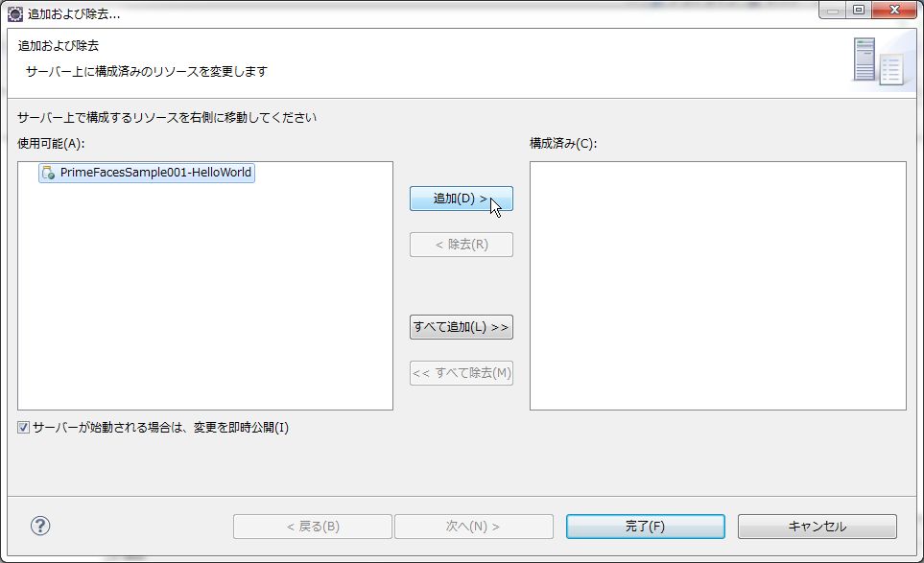Click the 追加(D) > button
Image resolution: width=924 pixels, height=563 pixels.
click(461, 199)
